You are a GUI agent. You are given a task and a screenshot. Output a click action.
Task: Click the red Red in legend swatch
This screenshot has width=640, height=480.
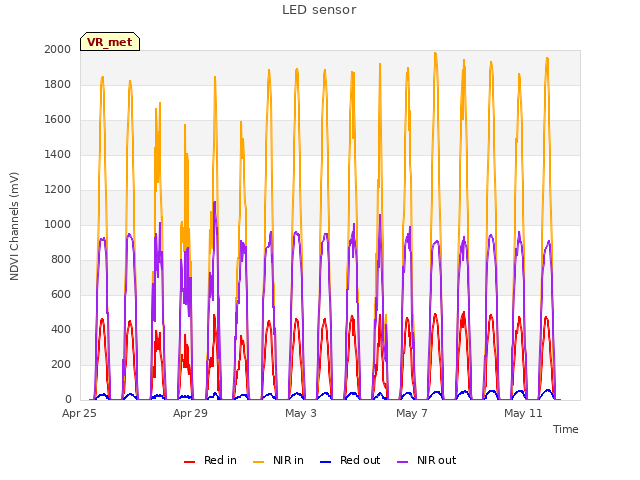point(189,462)
